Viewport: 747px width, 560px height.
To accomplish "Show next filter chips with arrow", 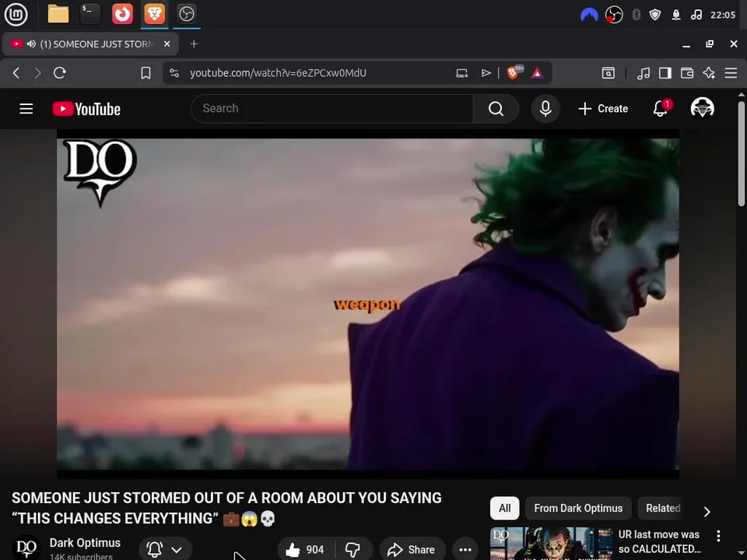I will coord(707,512).
